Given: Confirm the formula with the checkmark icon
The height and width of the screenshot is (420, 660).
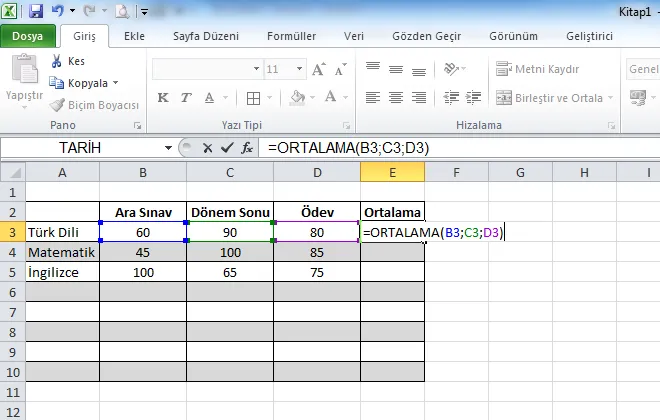Looking at the screenshot, I should point(226,147).
